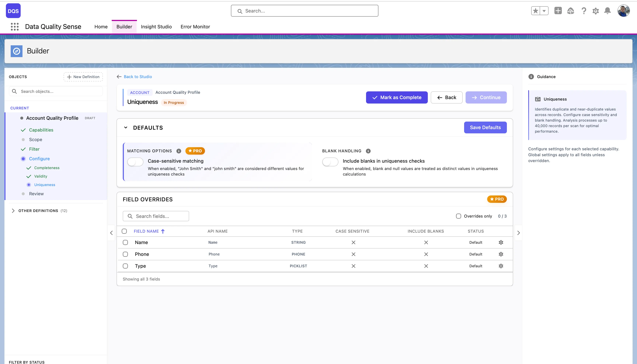637x364 pixels.
Task: Click the favorites star icon
Action: click(x=535, y=11)
